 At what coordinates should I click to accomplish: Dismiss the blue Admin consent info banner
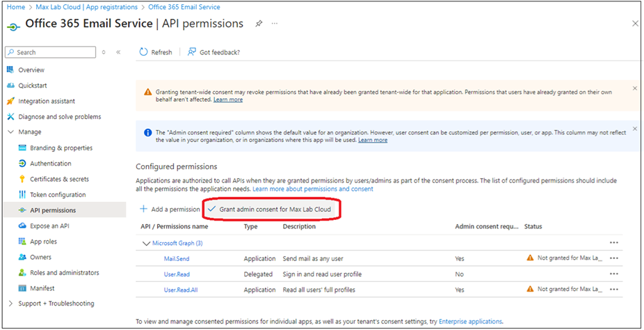pos(634,129)
